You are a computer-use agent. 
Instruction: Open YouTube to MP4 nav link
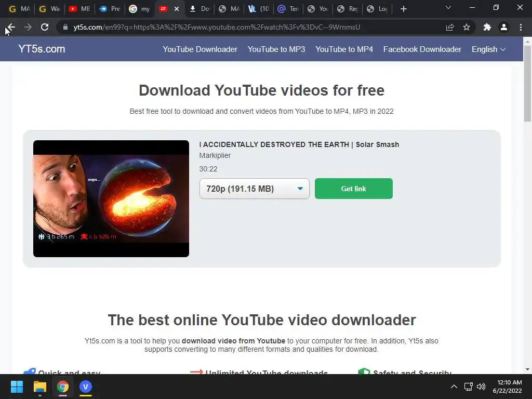tap(344, 49)
